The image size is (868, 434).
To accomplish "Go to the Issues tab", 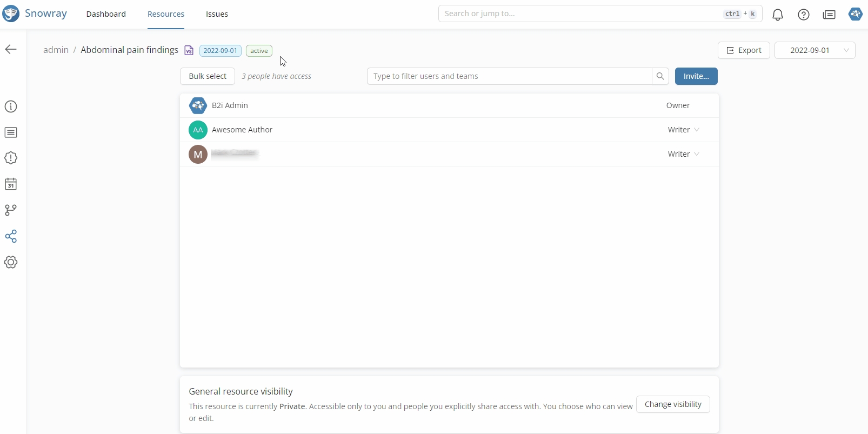I will coord(217,14).
